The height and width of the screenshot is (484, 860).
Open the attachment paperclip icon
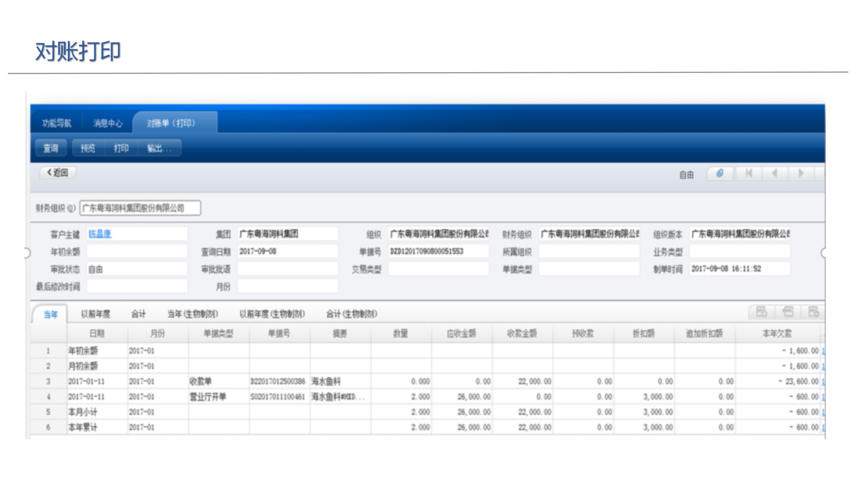[x=720, y=173]
